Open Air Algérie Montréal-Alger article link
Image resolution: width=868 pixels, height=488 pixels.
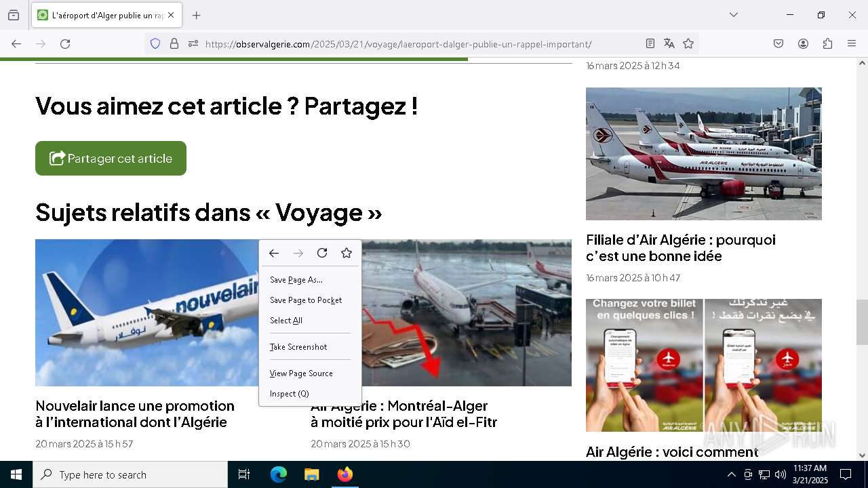point(404,414)
